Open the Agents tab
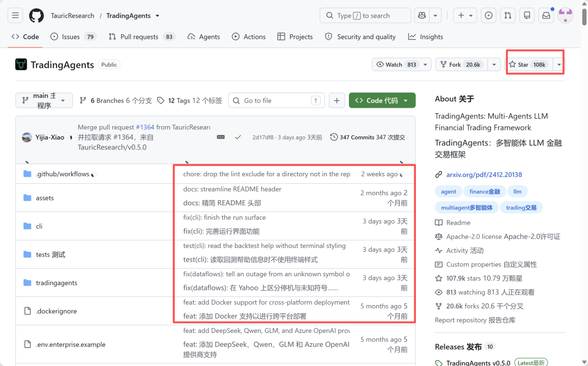 pyautogui.click(x=204, y=37)
